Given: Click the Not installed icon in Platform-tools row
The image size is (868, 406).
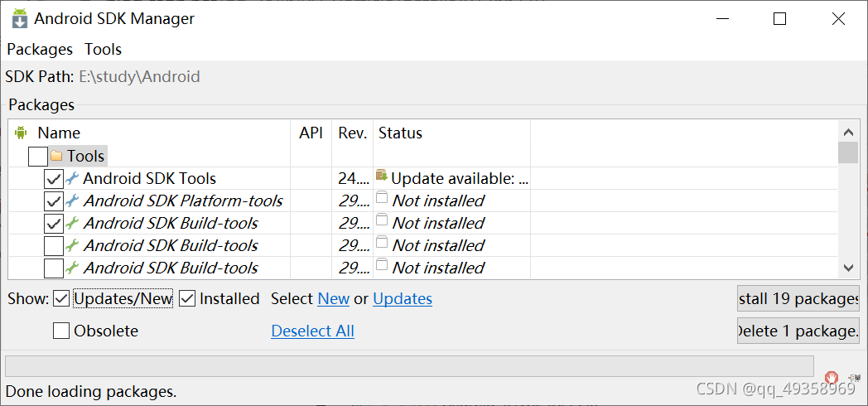Looking at the screenshot, I should pos(382,199).
